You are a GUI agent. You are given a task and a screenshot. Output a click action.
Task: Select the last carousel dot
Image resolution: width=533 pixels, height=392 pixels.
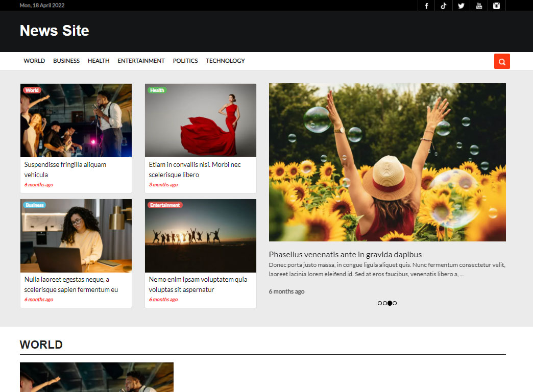[394, 303]
